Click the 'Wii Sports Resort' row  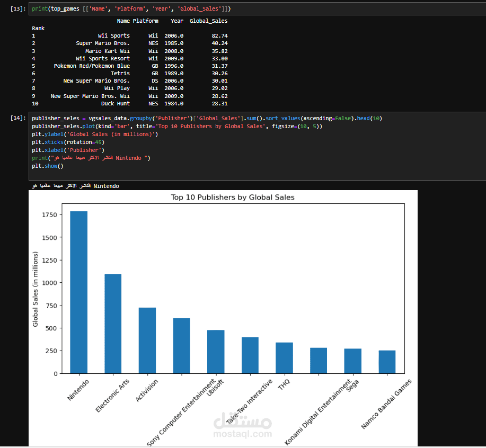click(x=129, y=59)
